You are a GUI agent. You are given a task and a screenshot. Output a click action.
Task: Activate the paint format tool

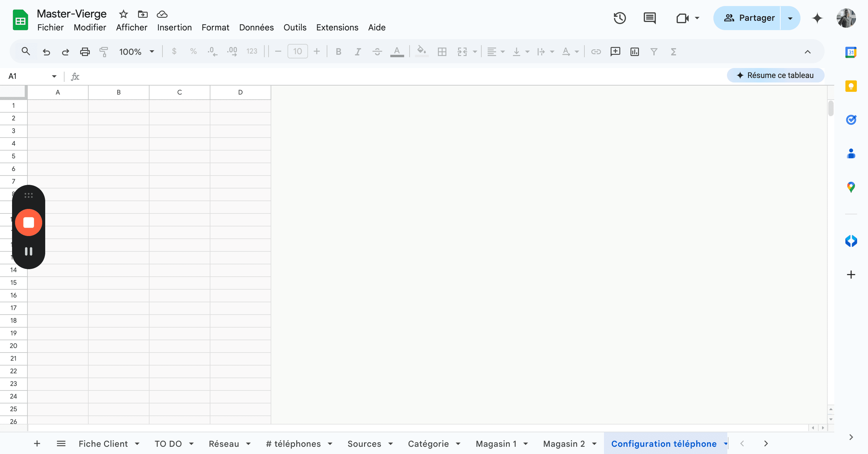click(x=104, y=51)
